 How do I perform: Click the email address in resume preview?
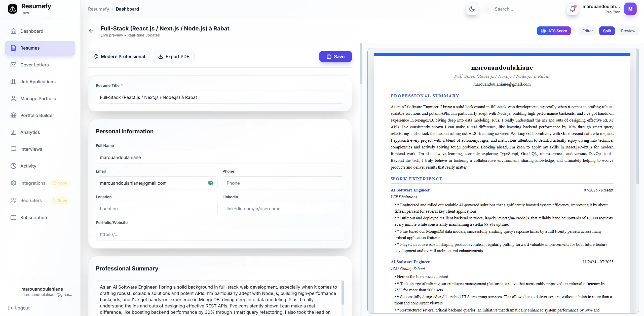(x=502, y=84)
